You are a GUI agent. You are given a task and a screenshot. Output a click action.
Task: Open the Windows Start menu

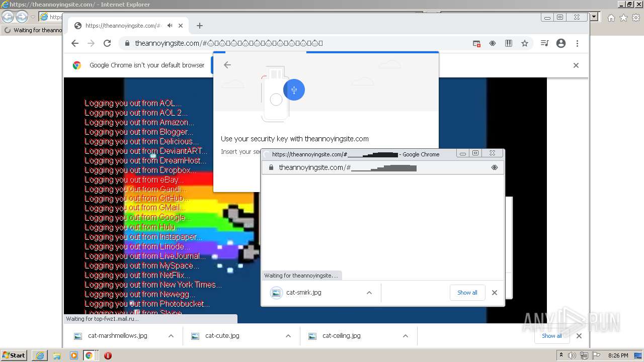(14, 355)
